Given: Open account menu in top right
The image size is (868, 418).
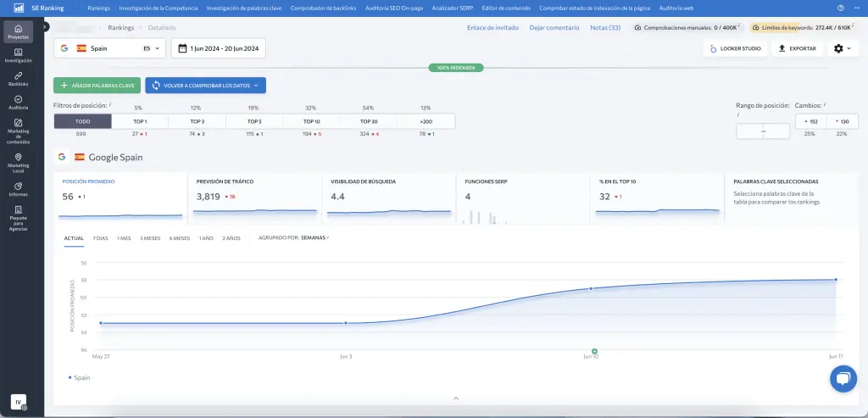Looking at the screenshot, I should coord(856,8).
